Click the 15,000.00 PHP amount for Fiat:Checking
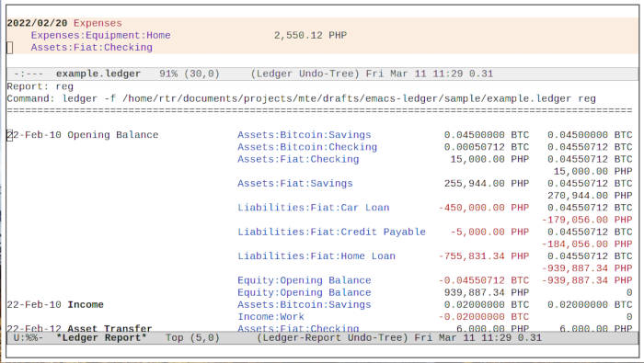The image size is (644, 363). 489,159
